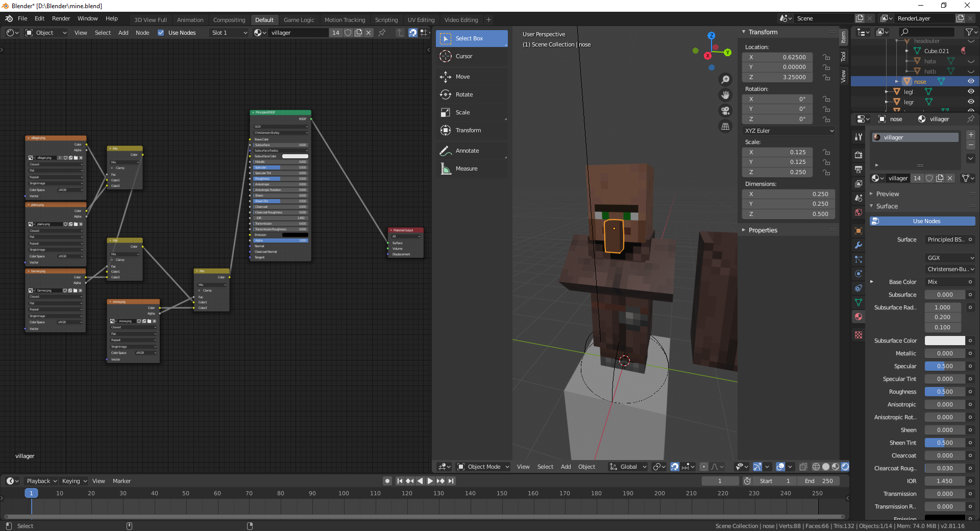Open the Modifiers wrench tab

[x=859, y=245]
